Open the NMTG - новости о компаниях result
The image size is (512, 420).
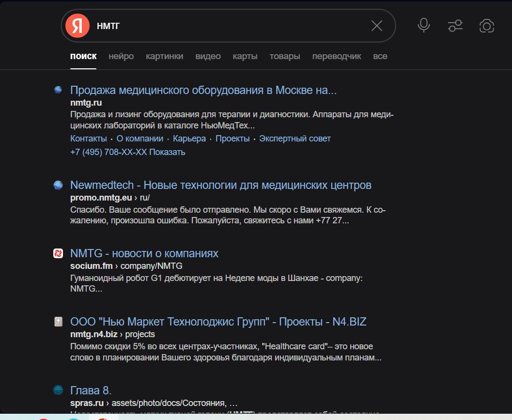point(144,253)
